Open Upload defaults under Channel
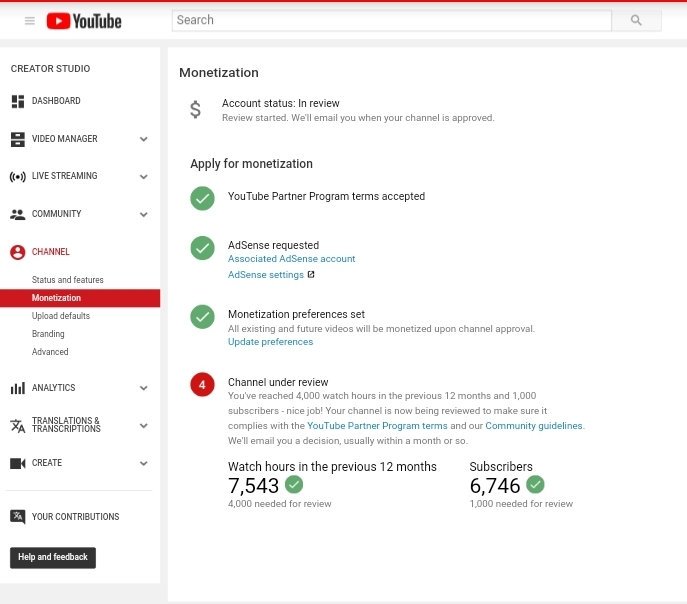 click(x=60, y=316)
